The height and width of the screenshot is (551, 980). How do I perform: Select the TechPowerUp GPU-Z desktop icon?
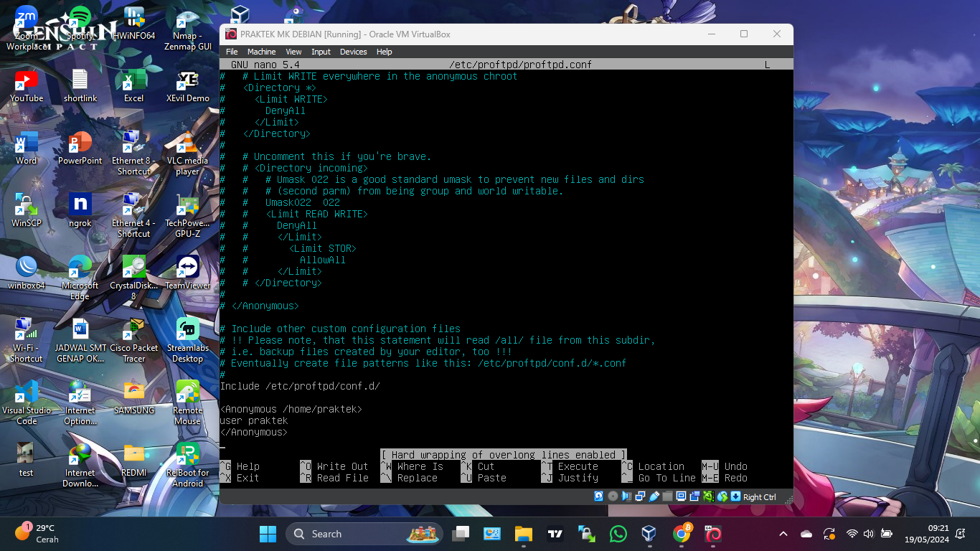pos(188,215)
